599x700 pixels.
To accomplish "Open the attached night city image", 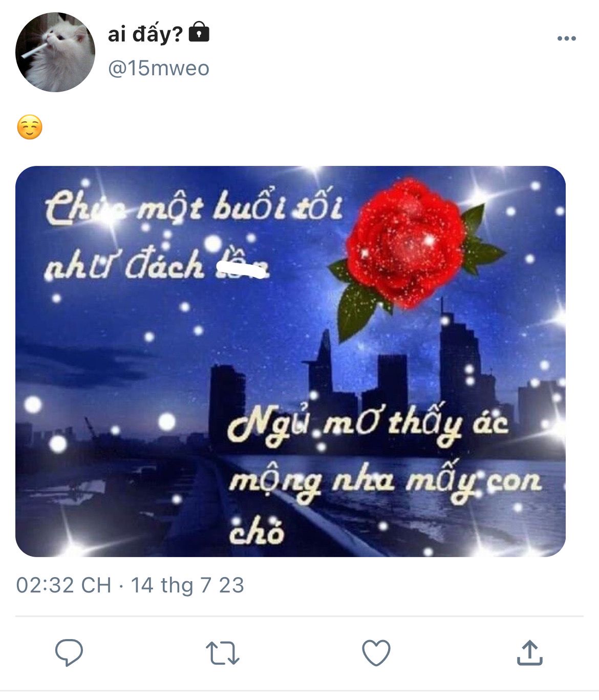I will point(290,361).
